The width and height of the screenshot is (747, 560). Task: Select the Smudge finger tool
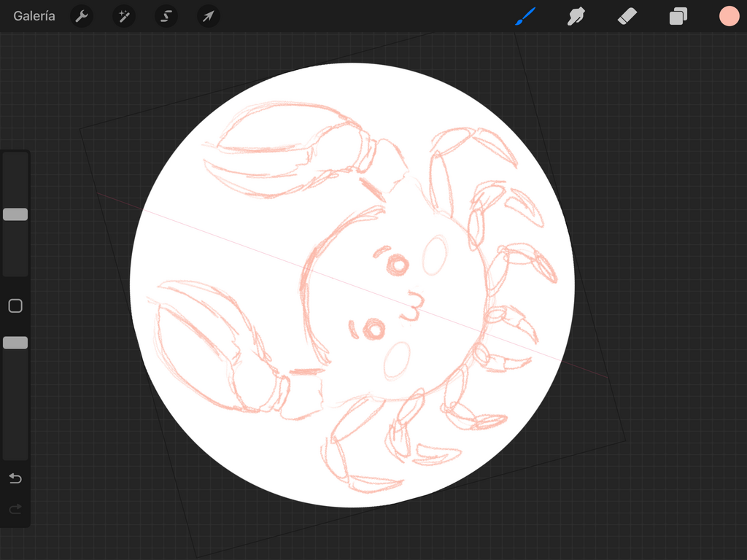point(576,16)
